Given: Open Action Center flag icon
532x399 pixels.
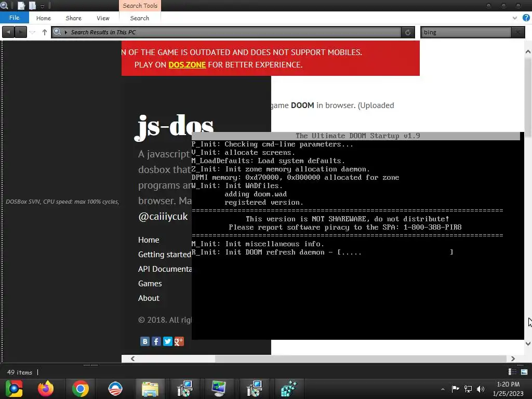Looking at the screenshot, I should point(455,389).
